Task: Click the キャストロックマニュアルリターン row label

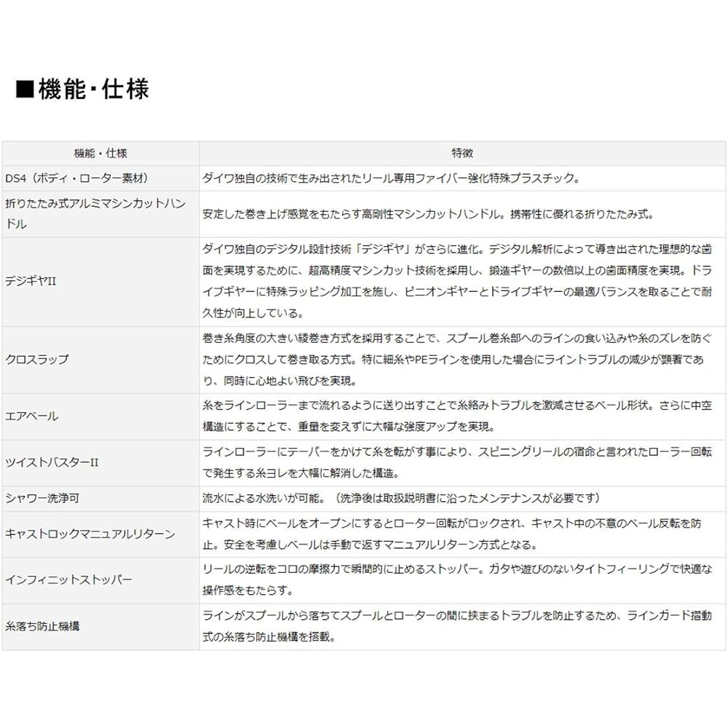Action: click(x=90, y=534)
